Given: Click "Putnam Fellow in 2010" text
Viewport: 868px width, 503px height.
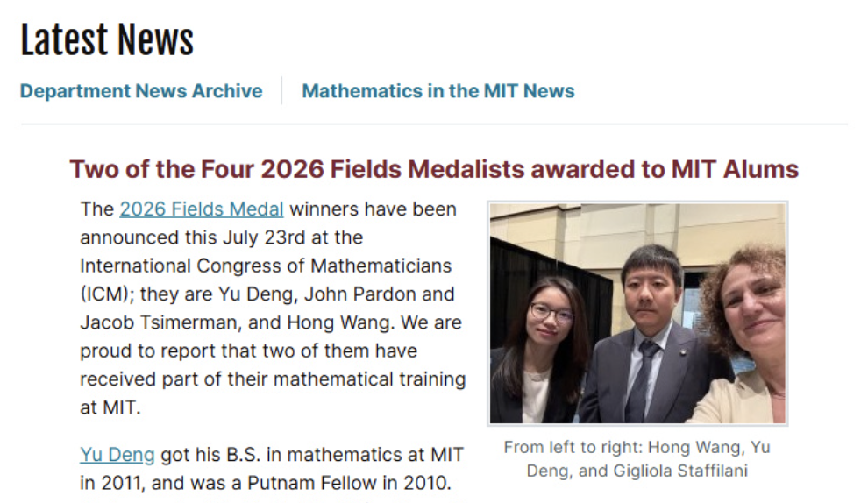Looking at the screenshot, I should [349, 483].
